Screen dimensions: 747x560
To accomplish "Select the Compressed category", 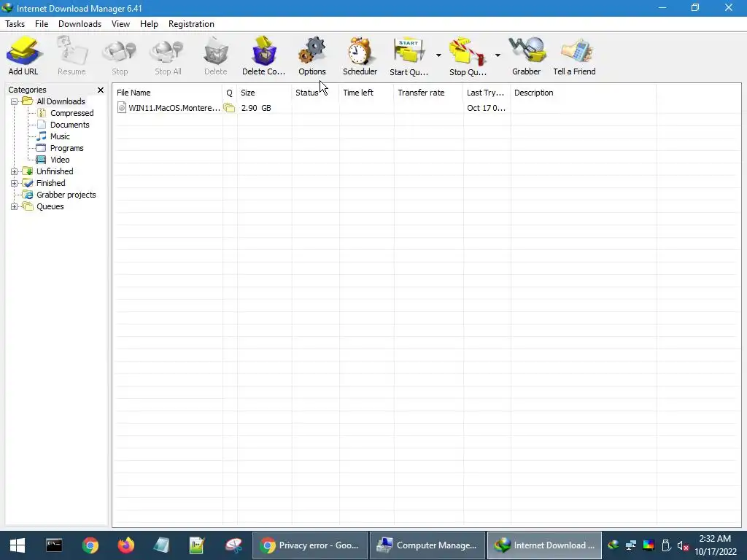I will tap(72, 113).
